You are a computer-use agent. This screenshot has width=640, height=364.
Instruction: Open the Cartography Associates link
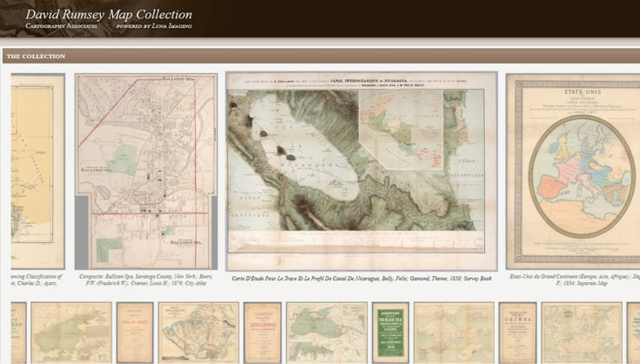[x=61, y=26]
